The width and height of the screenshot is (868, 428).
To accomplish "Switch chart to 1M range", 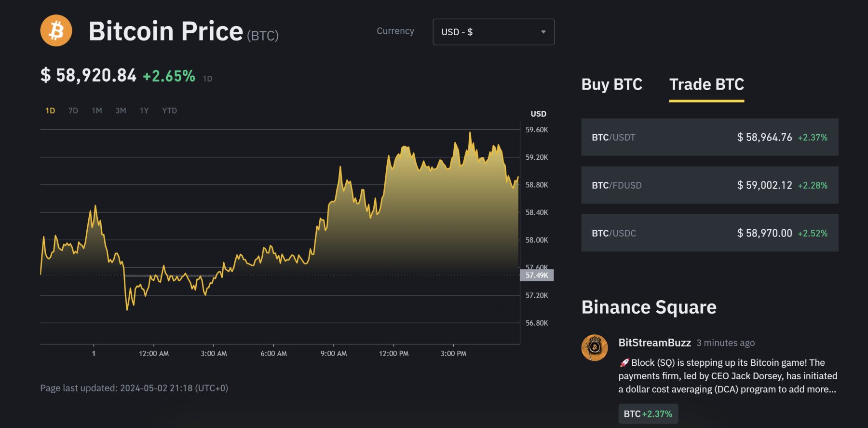I will click(x=97, y=110).
